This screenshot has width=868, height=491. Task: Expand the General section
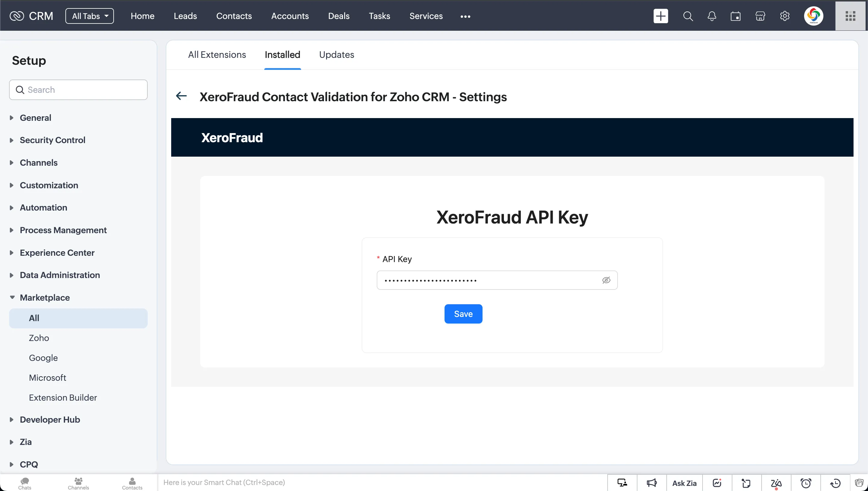[35, 118]
